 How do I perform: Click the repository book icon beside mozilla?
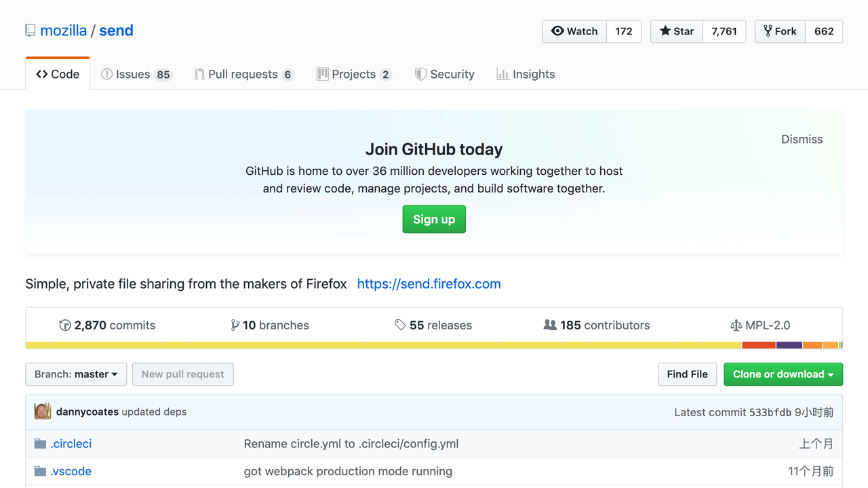pos(30,30)
